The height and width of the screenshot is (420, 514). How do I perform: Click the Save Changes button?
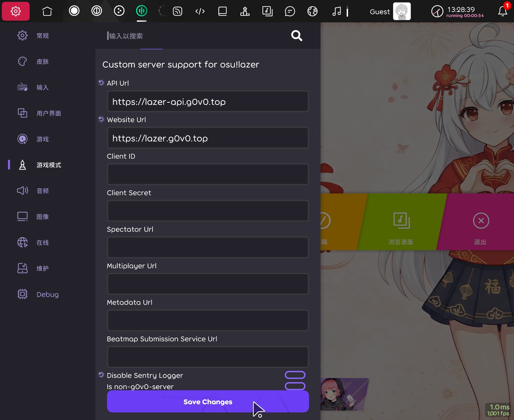tap(208, 402)
